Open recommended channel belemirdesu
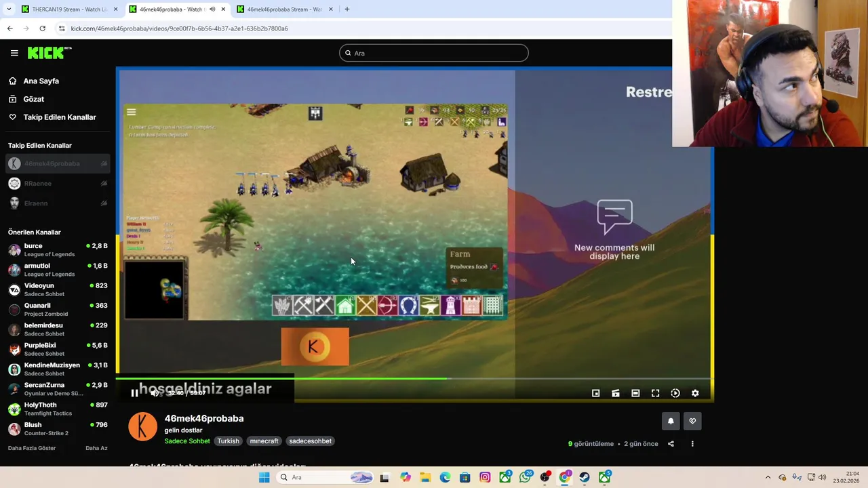 tap(58, 329)
